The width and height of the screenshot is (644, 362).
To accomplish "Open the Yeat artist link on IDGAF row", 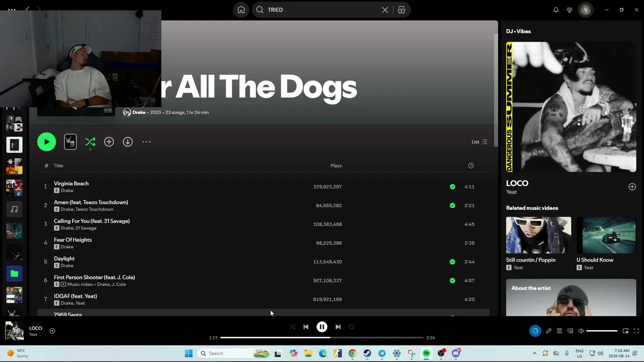I will coord(80,303).
